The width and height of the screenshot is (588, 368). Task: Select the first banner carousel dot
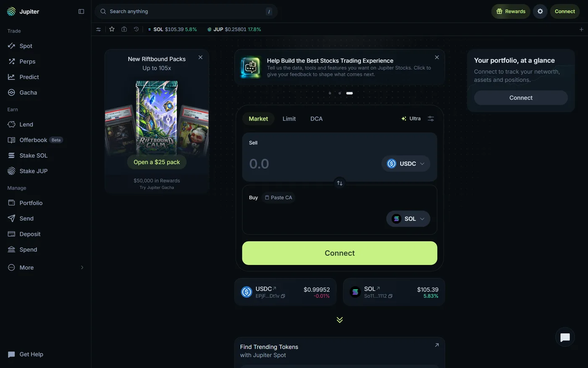tap(330, 93)
